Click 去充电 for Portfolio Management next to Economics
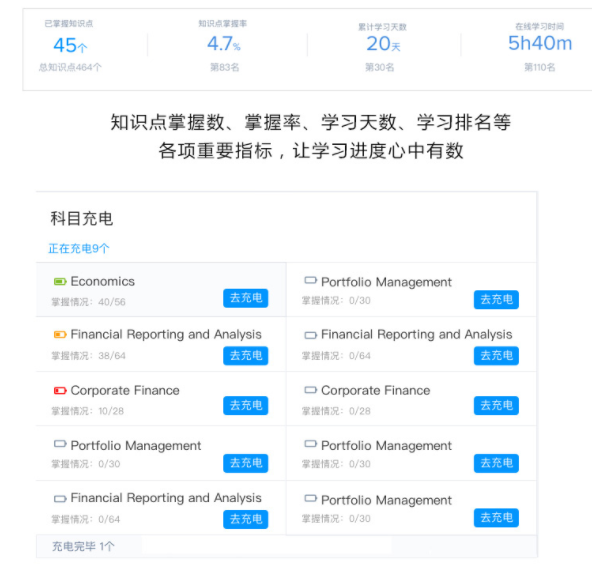This screenshot has width=592, height=568. point(496,299)
